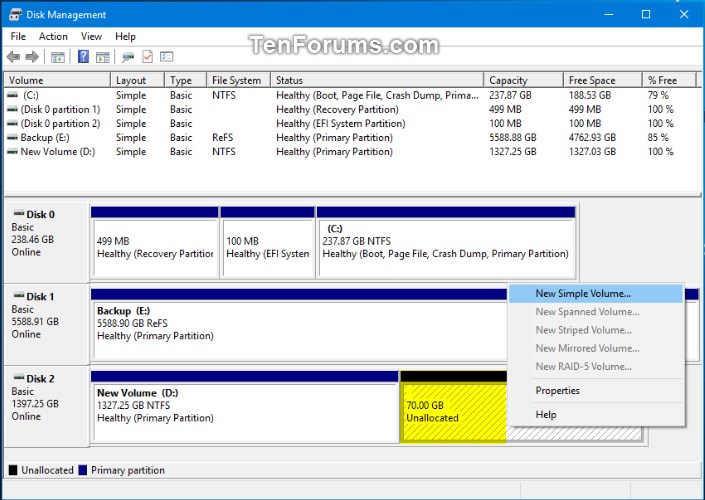Select the 70.00 GB Unallocated block
705x500 pixels.
(453, 407)
